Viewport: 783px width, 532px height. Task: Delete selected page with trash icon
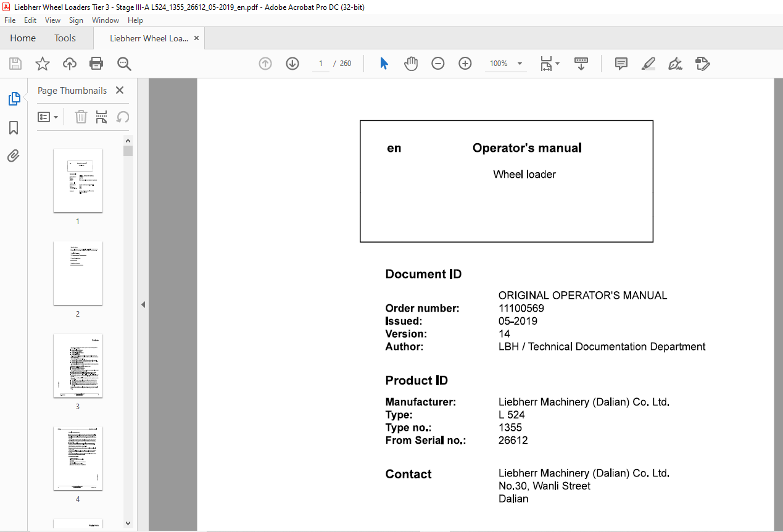tap(81, 117)
